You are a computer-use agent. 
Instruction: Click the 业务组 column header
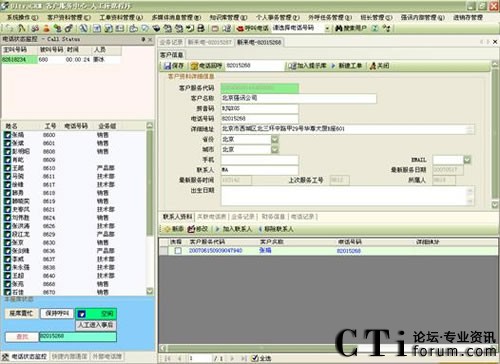[107, 126]
